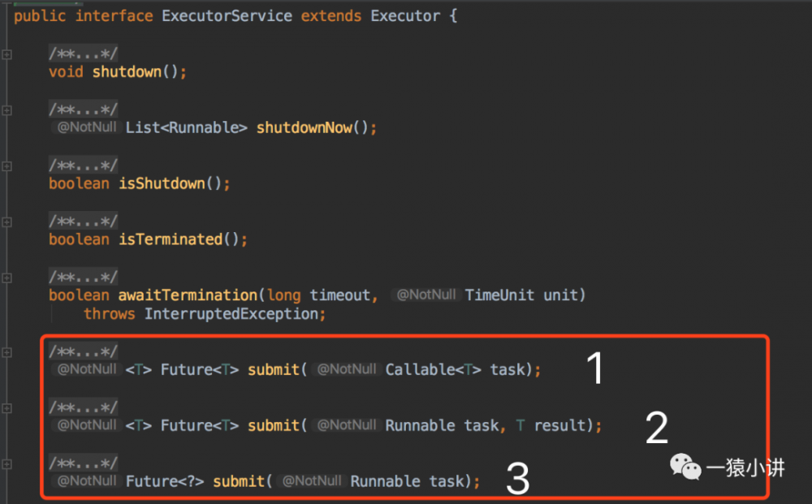
Task: Click the shutdownNow method name
Action: pos(304,127)
